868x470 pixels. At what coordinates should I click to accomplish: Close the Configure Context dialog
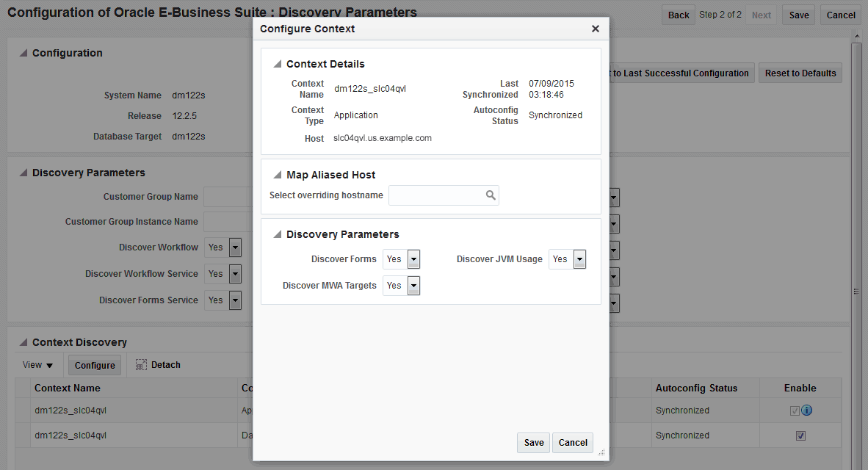coord(595,29)
